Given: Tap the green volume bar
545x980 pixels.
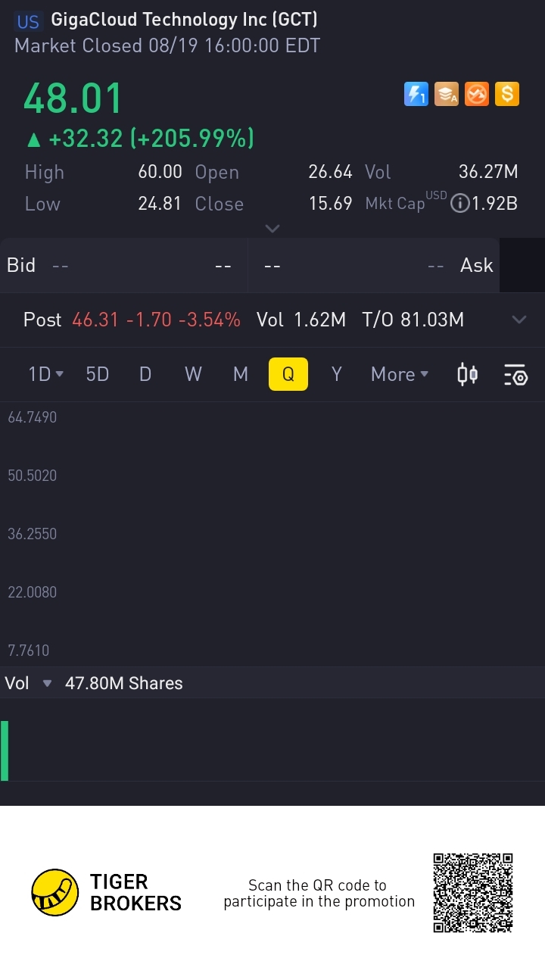Looking at the screenshot, I should click(5, 751).
